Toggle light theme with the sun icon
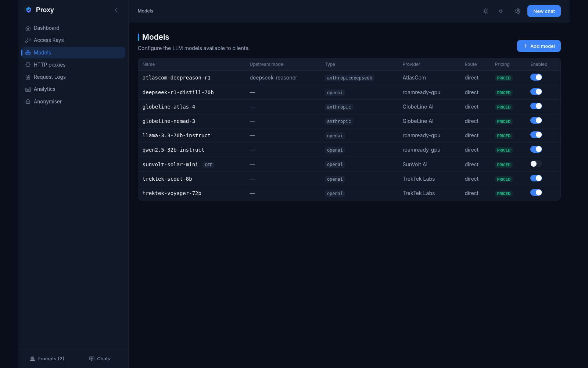 point(485,11)
